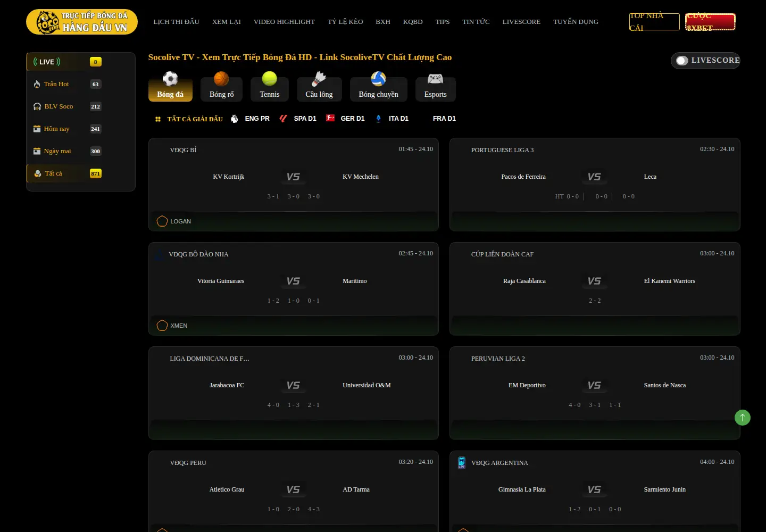
Task: Click the VĐQG Argentina league badge icon
Action: pyautogui.click(x=462, y=463)
